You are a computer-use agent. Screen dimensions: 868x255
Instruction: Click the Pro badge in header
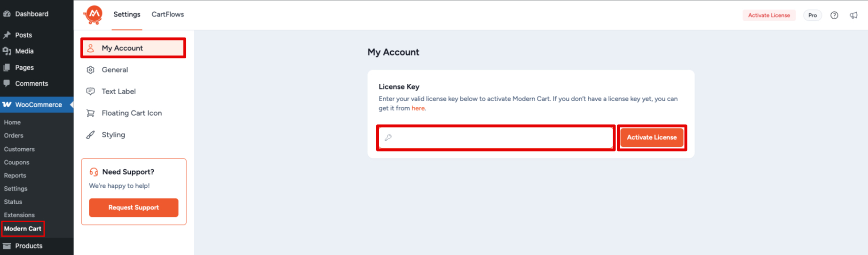point(813,15)
